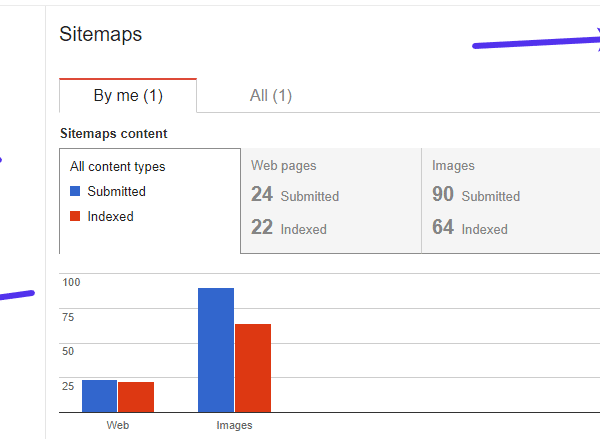Click the red Indexed legend swatch

tap(75, 216)
